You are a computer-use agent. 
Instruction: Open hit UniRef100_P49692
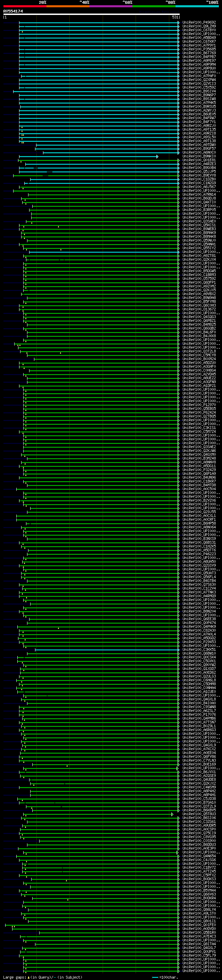(x=199, y=23)
